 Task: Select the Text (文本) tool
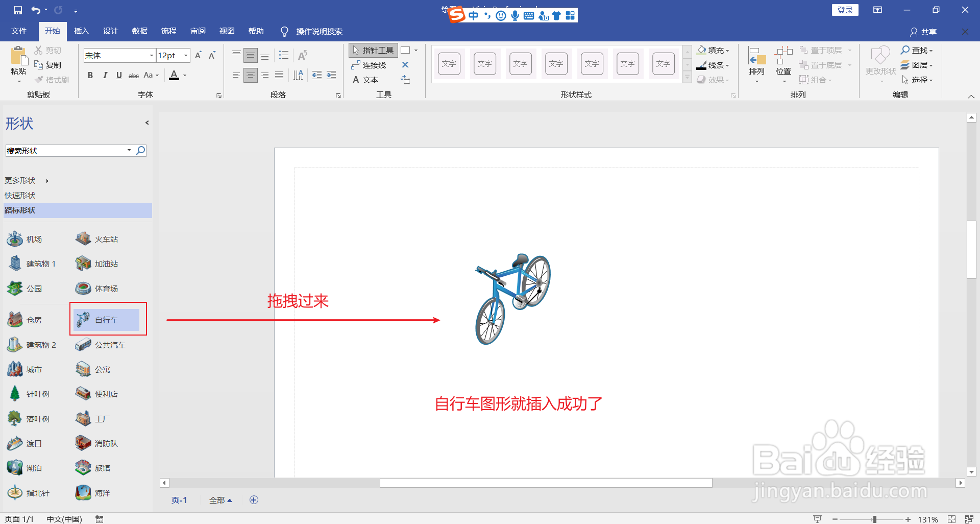[x=365, y=80]
